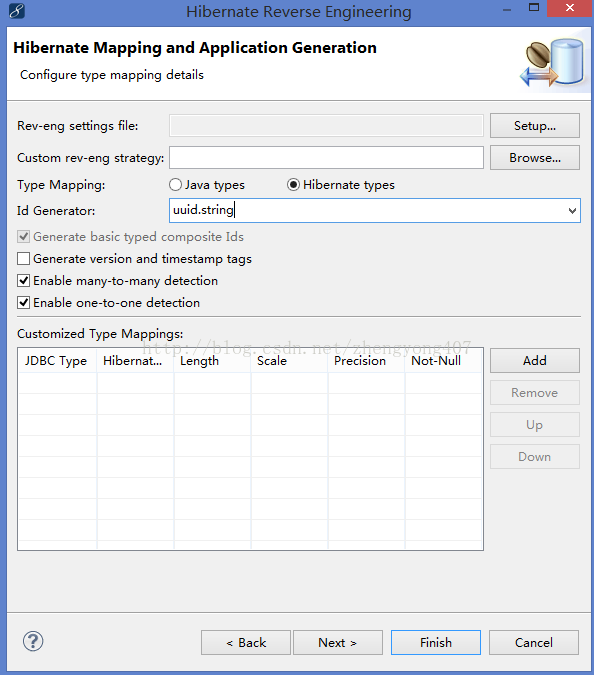Maximize the Hibernate Reverse Engineering window

point(534,8)
